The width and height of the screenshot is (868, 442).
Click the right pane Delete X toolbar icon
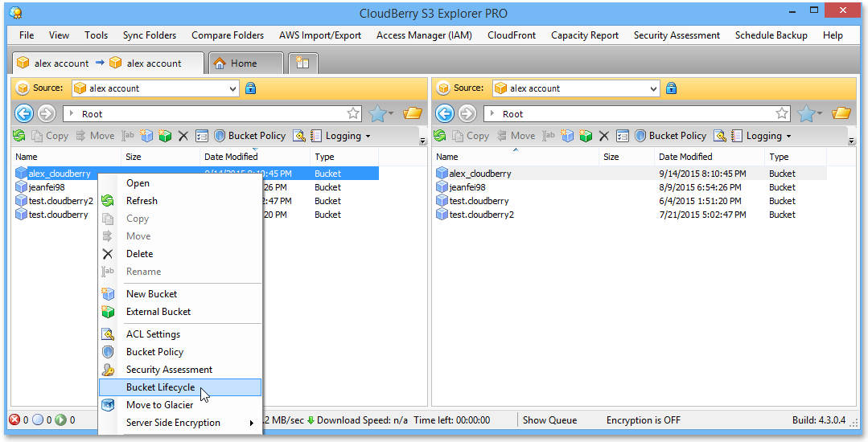click(x=604, y=136)
